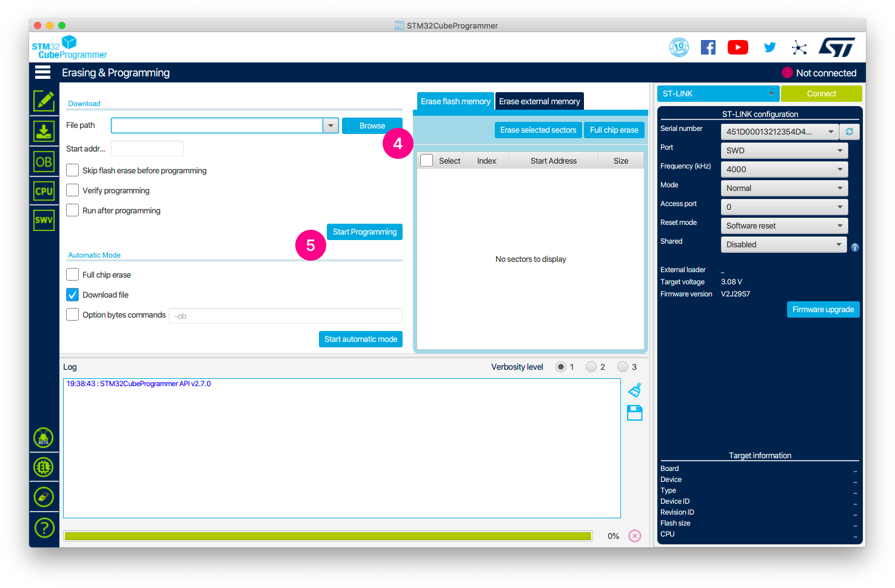Open the SWV viewer icon
Viewport: 895px width, 588px height.
pyautogui.click(x=44, y=220)
